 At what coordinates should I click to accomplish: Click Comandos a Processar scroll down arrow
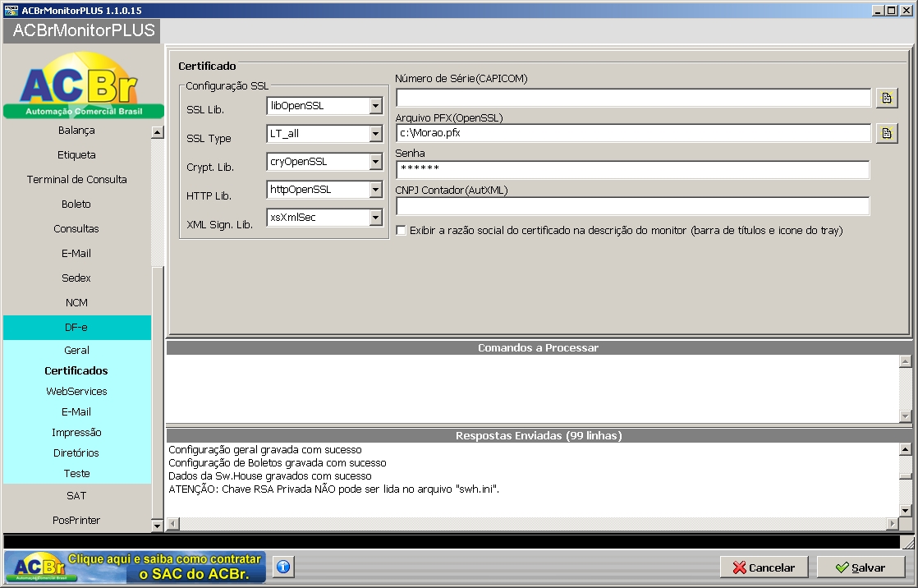point(905,416)
